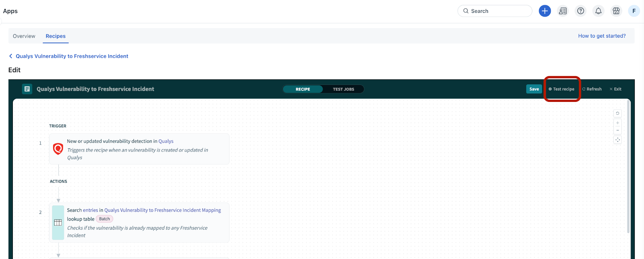Zoom in the canvas with plus icon
The height and width of the screenshot is (259, 644).
pos(617,123)
